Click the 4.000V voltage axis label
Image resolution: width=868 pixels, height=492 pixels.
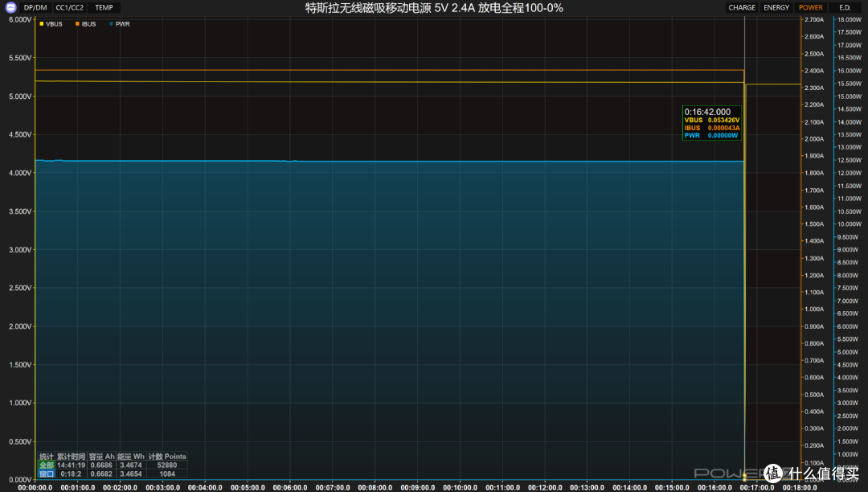pyautogui.click(x=20, y=173)
